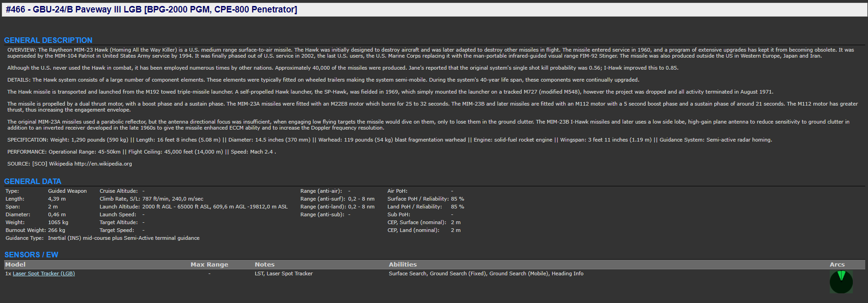This screenshot has width=868, height=303.
Task: Click the 'Surface Search, Ground Search' abilities cell
Action: point(486,273)
